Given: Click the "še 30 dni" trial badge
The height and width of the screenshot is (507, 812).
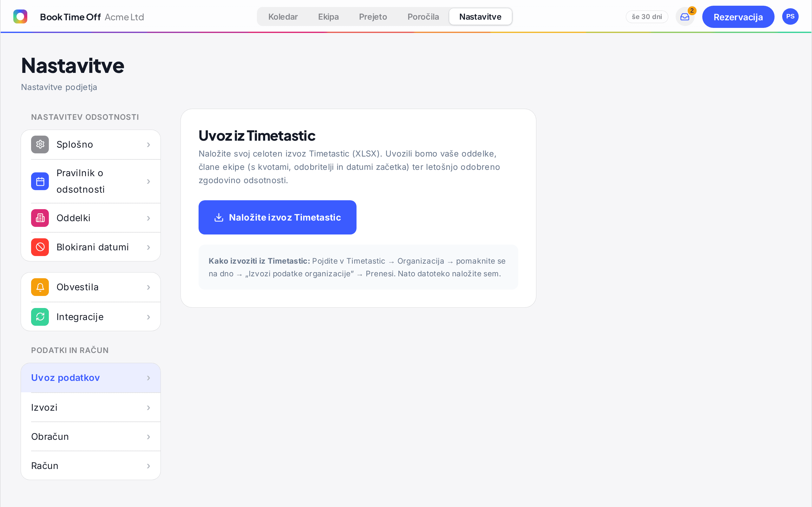Looking at the screenshot, I should click(x=646, y=17).
